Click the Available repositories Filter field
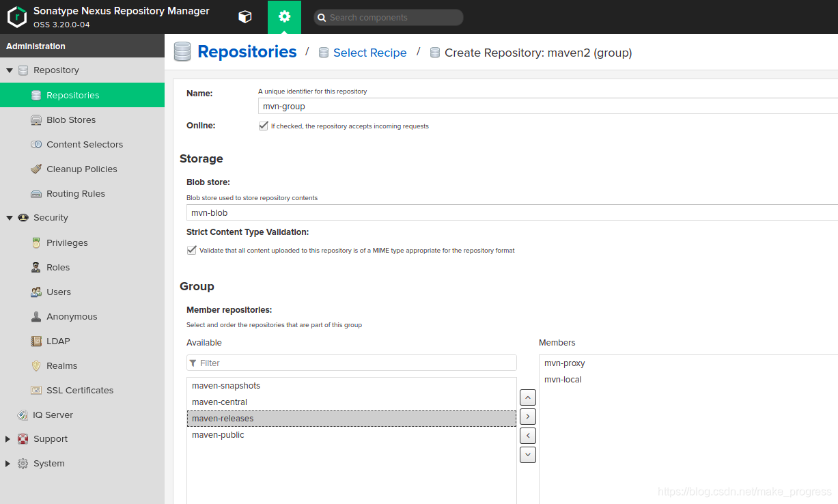 pyautogui.click(x=352, y=363)
